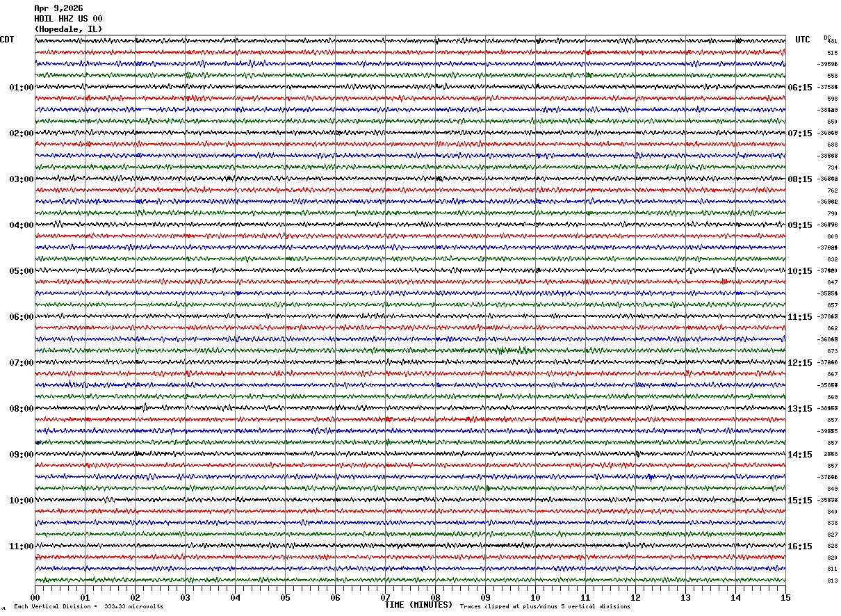This screenshot has height=616, width=841.
Task: Select the 813 DC offset value
Action: pyautogui.click(x=832, y=581)
